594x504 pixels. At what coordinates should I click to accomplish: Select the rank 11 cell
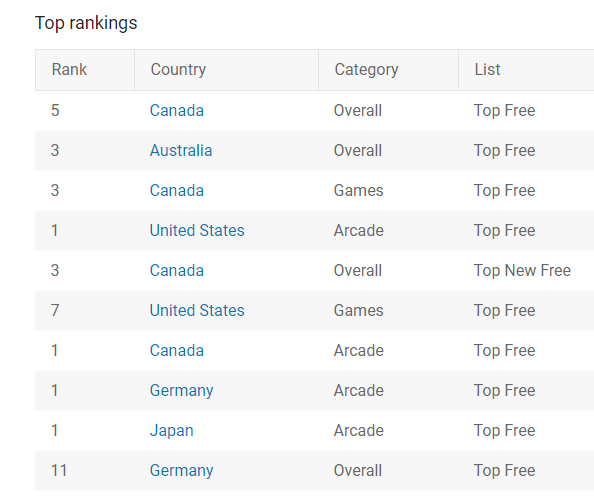(x=59, y=471)
